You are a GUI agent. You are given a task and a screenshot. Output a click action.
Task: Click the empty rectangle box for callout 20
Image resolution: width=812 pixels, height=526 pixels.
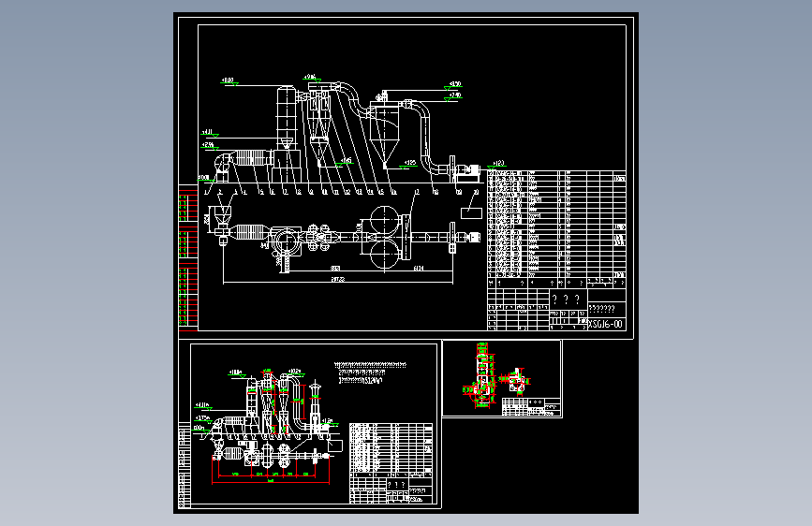(x=471, y=212)
